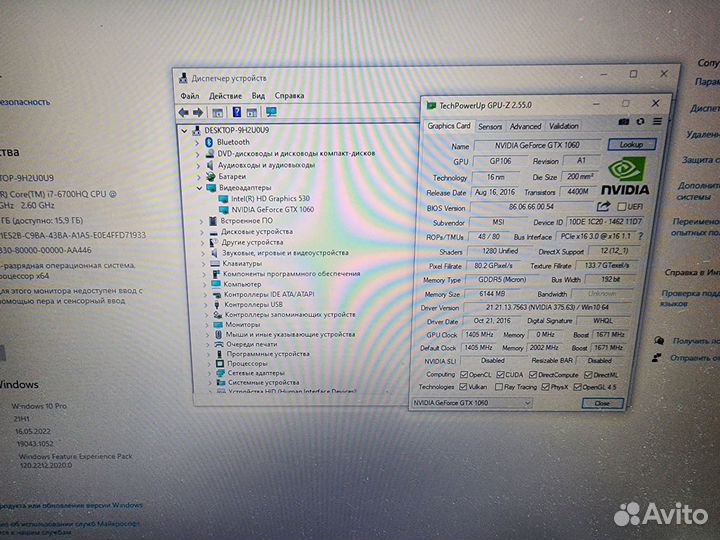Open the Справка menu
This screenshot has width=720, height=540.
click(289, 96)
